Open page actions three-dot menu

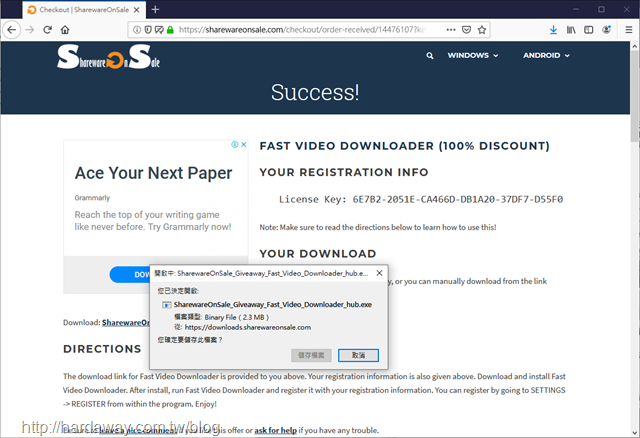pyautogui.click(x=451, y=30)
